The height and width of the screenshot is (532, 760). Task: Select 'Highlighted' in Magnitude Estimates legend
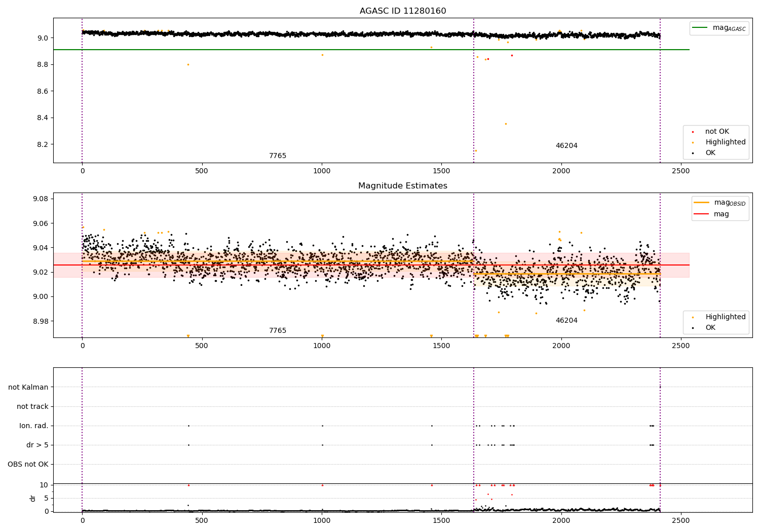click(x=726, y=317)
